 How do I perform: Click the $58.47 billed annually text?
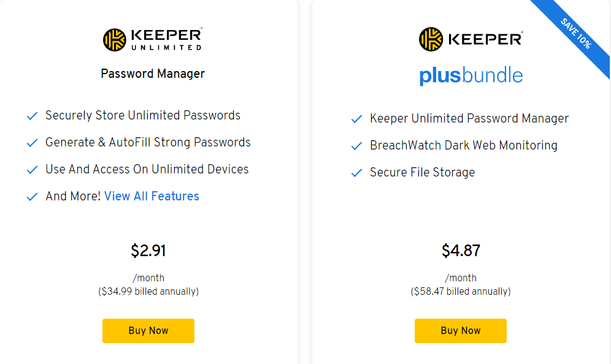pyautogui.click(x=461, y=292)
